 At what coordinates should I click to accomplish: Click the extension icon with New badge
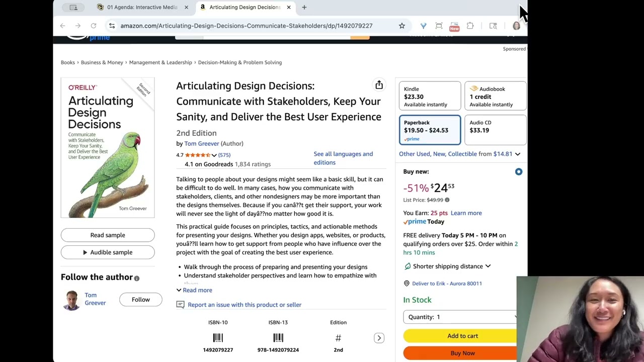[454, 26]
